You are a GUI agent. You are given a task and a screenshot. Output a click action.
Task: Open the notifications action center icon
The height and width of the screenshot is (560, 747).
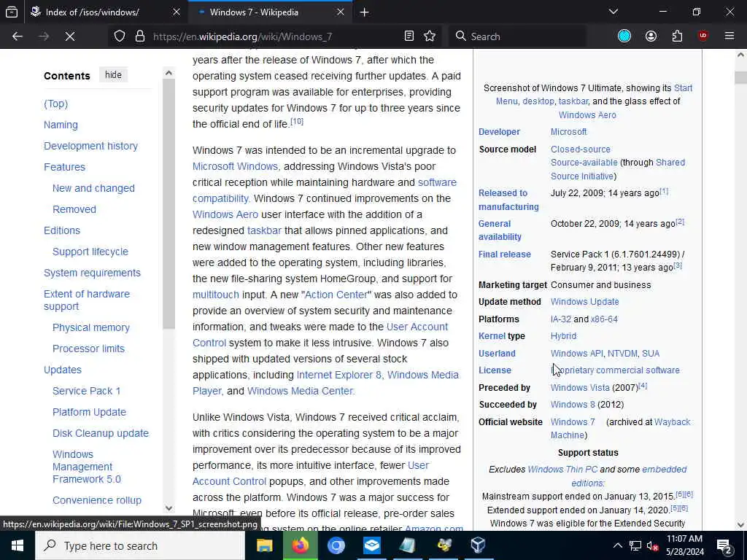pos(724,546)
